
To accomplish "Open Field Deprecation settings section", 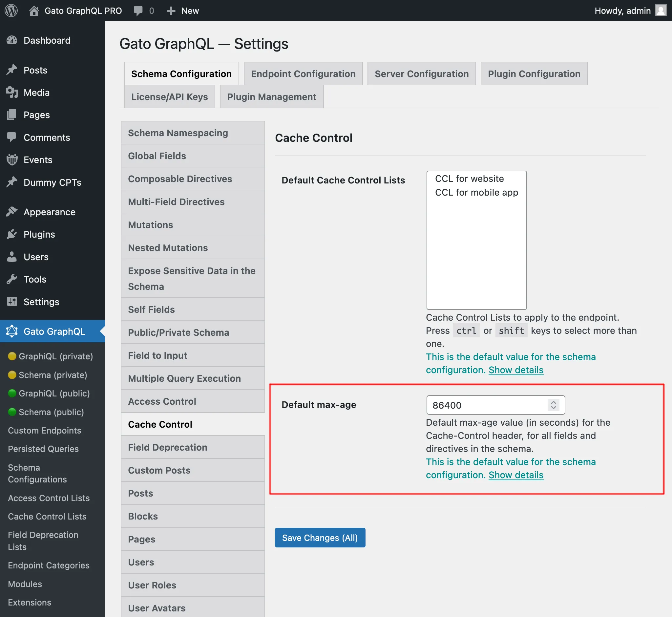I will click(193, 447).
